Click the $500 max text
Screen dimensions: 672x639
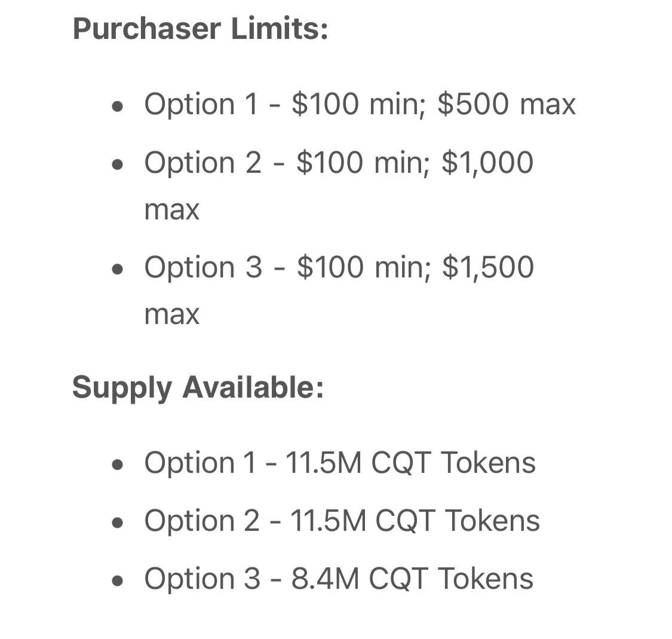click(507, 104)
